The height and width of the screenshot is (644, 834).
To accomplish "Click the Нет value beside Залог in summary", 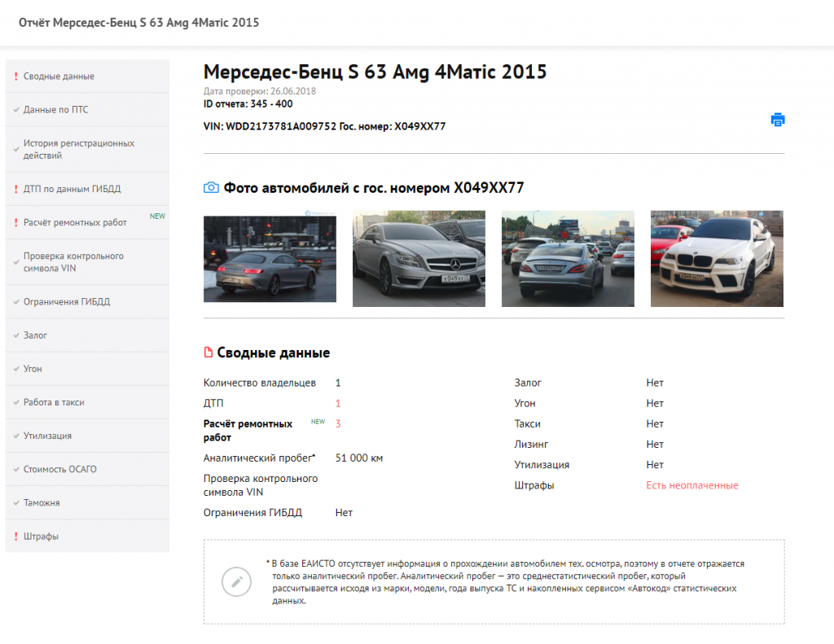I will point(655,383).
